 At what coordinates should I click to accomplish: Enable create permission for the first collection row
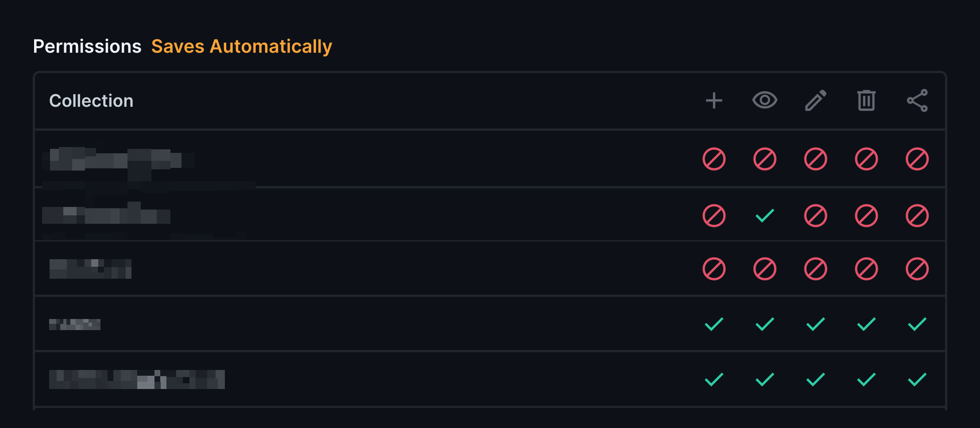[714, 159]
